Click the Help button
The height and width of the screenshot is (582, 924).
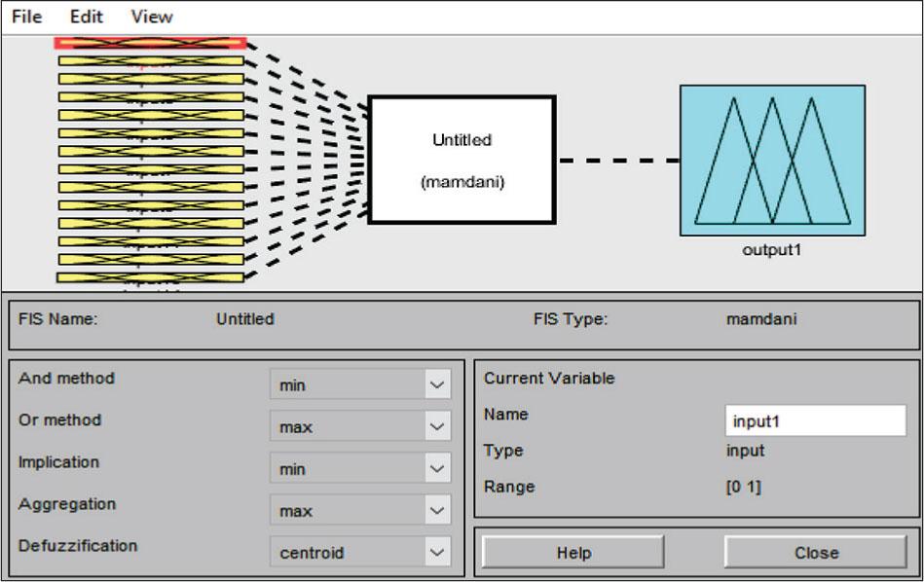tap(573, 553)
